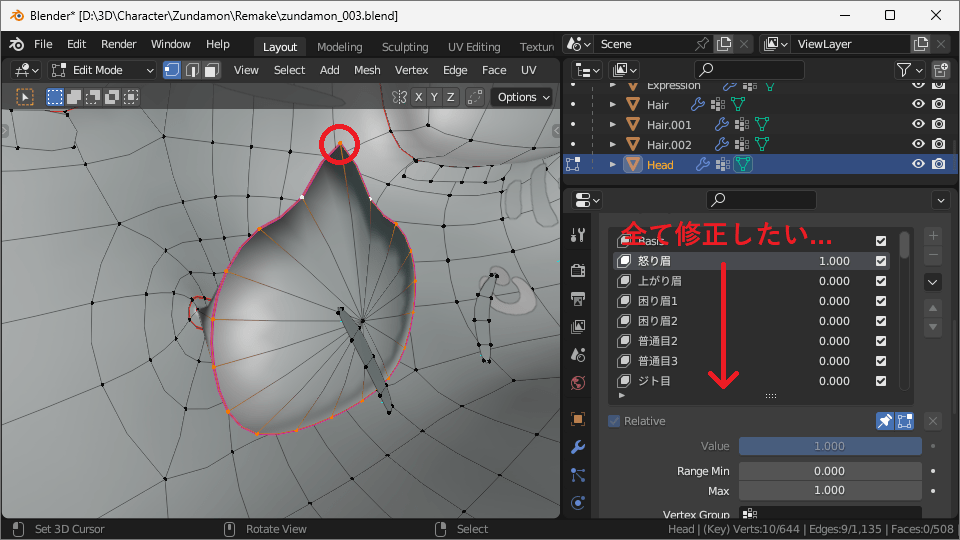Select the 困り眉1 shape key
Screen dimensions: 960x540
[658, 301]
